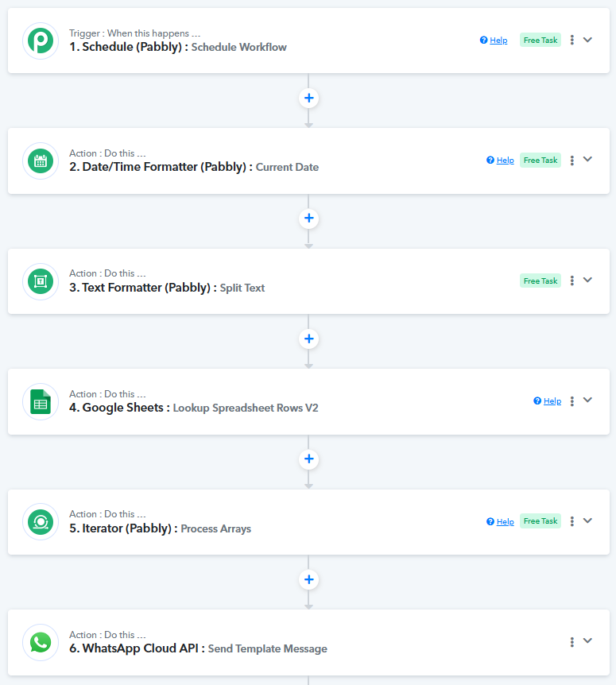Open three-dot menu for Text Formatter step
Screen dimensions: 616x685
[571, 281]
